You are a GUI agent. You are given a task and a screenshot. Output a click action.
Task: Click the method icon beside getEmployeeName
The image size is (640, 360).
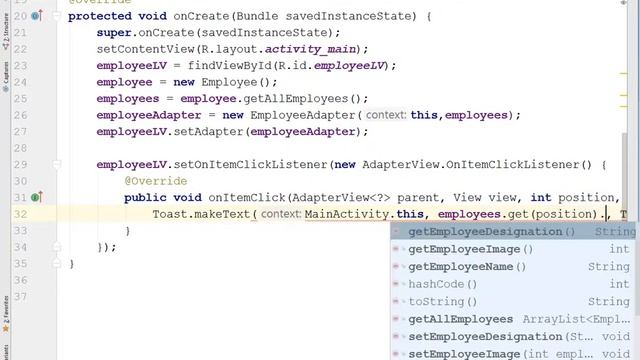(396, 267)
